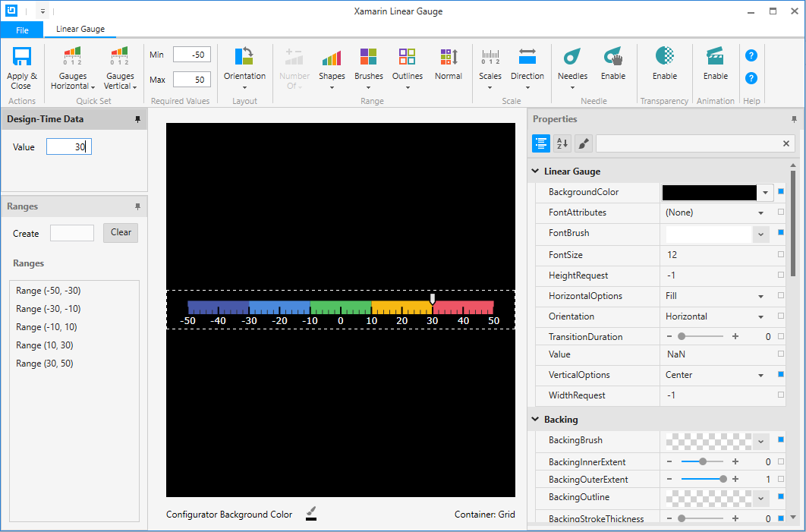The image size is (806, 532).
Task: Click the BackingOuterExtent slider thumb
Action: point(723,479)
